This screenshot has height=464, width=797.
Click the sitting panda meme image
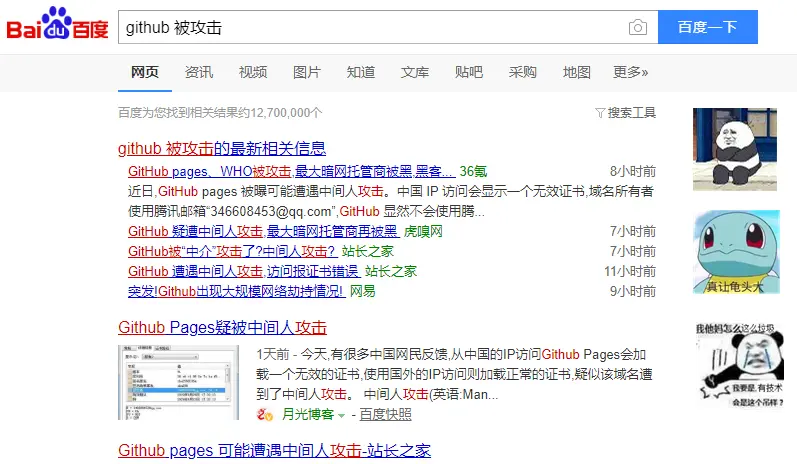pyautogui.click(x=735, y=149)
